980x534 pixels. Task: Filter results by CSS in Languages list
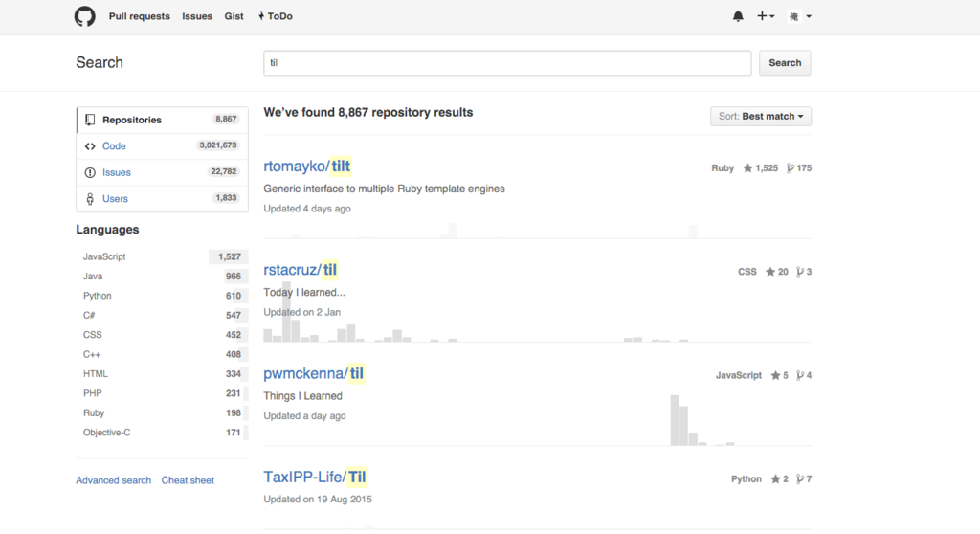[x=163, y=335]
